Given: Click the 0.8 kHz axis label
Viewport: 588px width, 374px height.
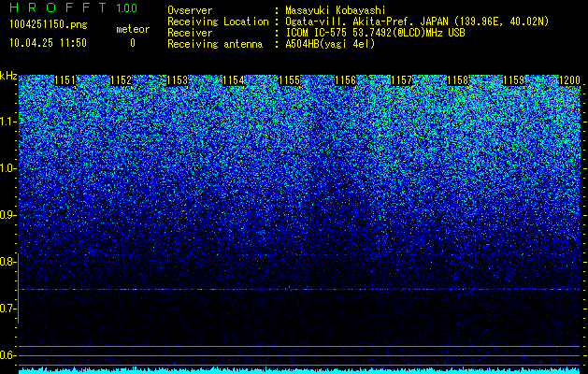Looking at the screenshot, I should click(x=7, y=262).
